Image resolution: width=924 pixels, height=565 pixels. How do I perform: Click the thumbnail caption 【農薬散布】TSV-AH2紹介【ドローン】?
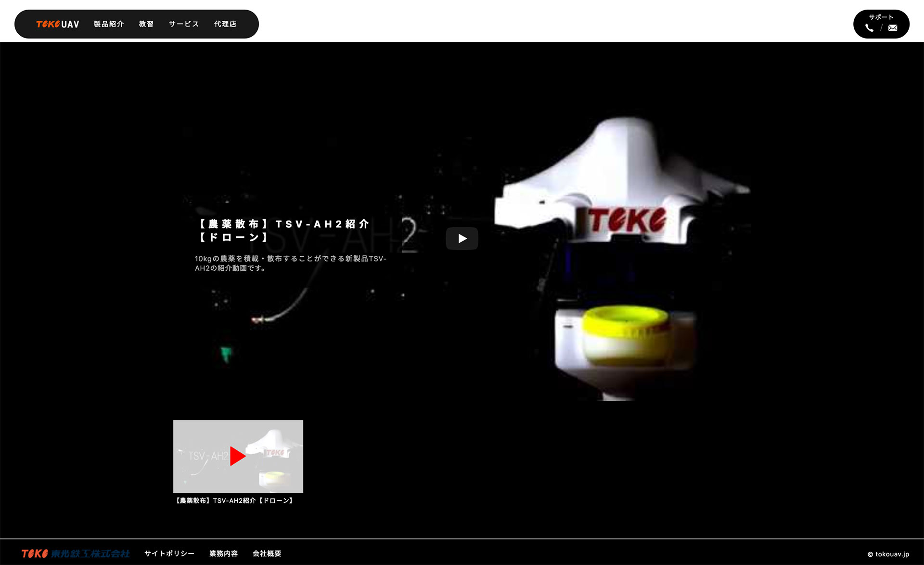pyautogui.click(x=234, y=500)
